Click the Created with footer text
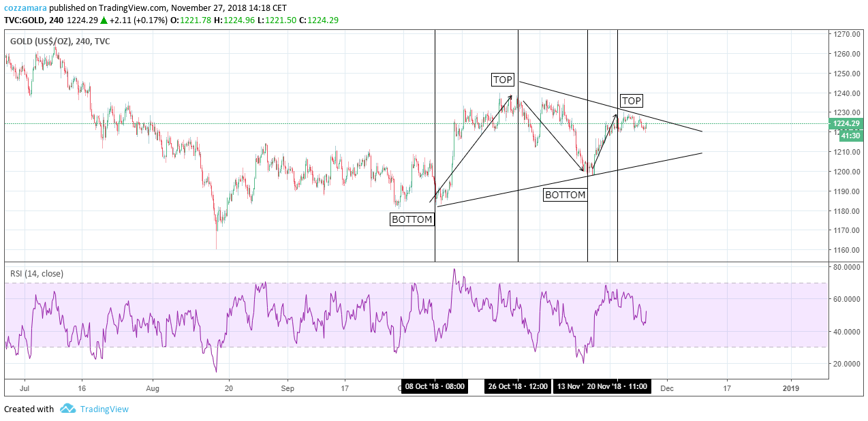The image size is (868, 421). tap(29, 409)
